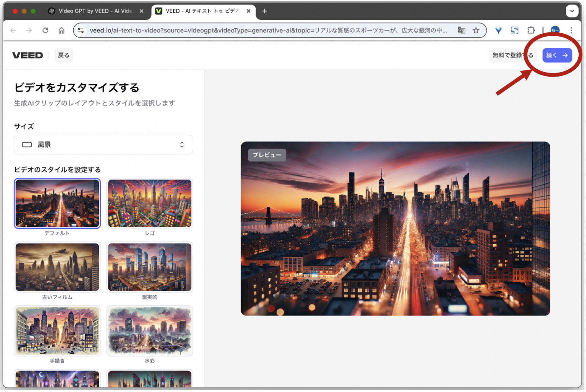
Task: Click the browser forward arrow
Action: click(x=29, y=30)
